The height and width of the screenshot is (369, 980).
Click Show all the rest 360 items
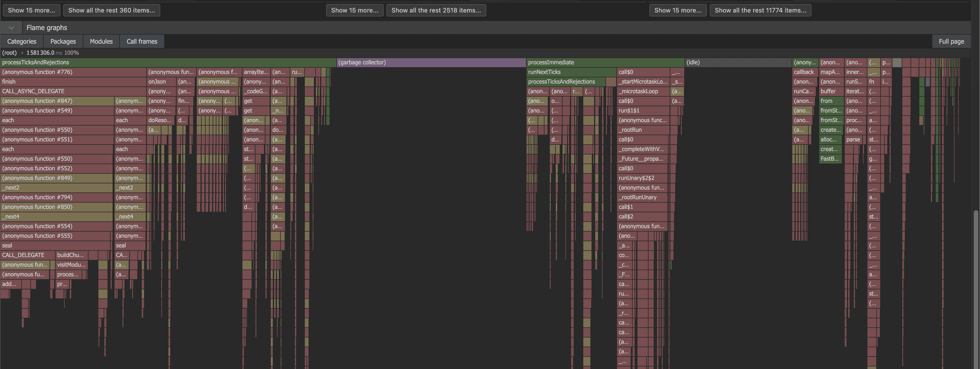coord(111,10)
